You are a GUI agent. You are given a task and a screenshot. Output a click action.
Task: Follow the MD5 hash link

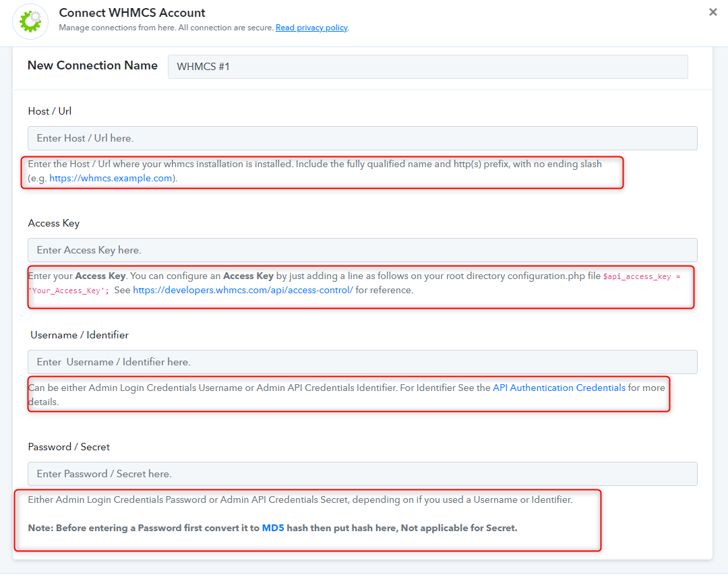(273, 528)
